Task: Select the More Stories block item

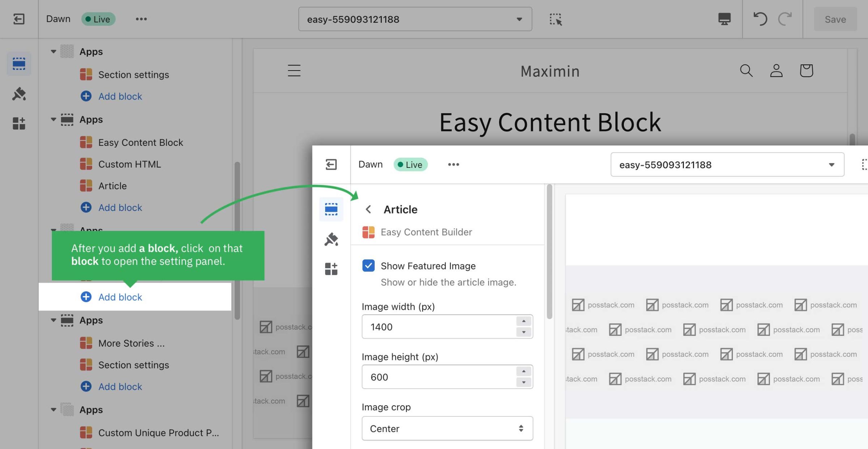Action: tap(131, 343)
